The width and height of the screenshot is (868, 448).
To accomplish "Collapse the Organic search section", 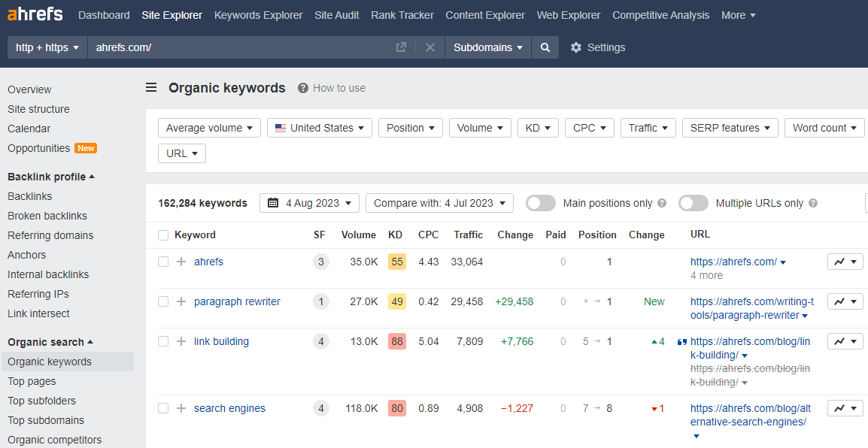I will 50,342.
